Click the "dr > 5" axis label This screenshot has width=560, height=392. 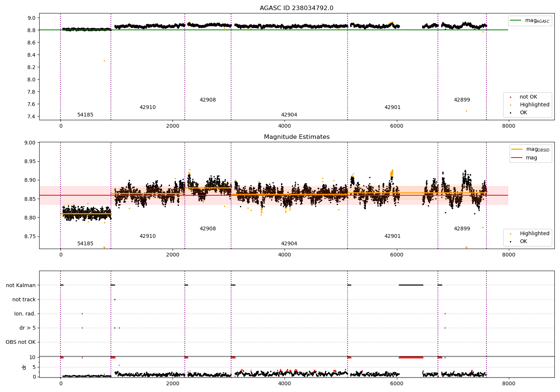(28, 328)
